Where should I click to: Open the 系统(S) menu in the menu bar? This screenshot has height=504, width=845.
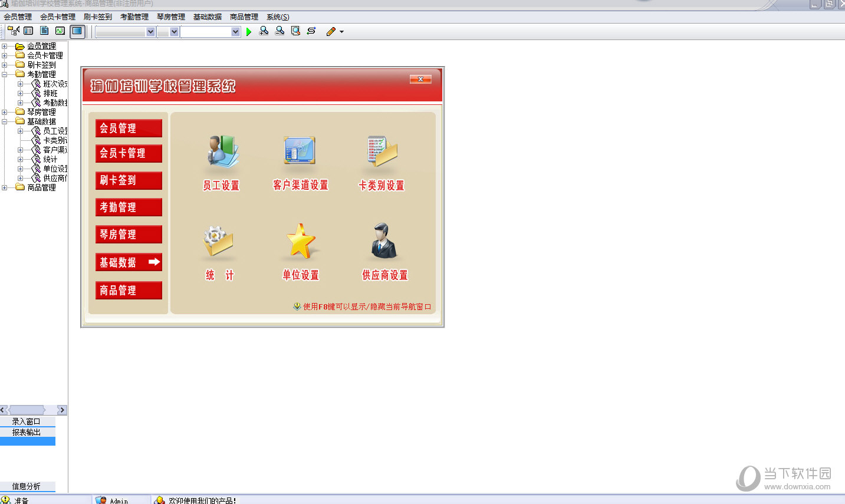tap(278, 17)
